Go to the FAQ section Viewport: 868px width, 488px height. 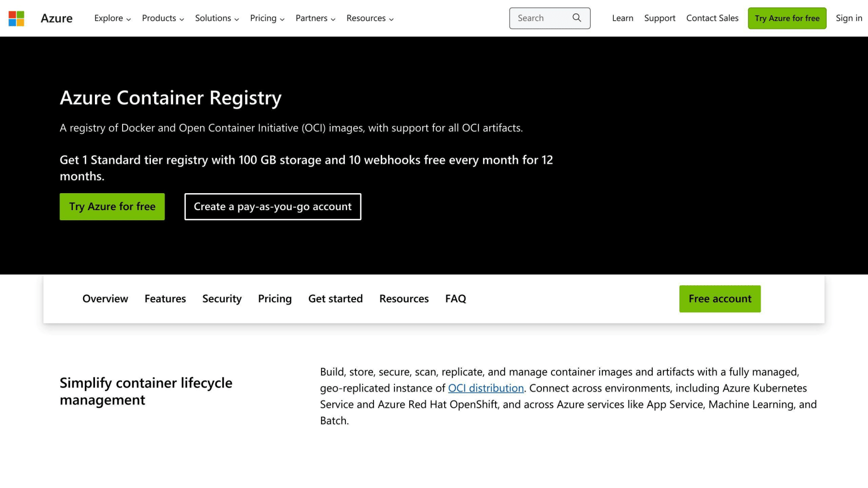[x=455, y=299]
